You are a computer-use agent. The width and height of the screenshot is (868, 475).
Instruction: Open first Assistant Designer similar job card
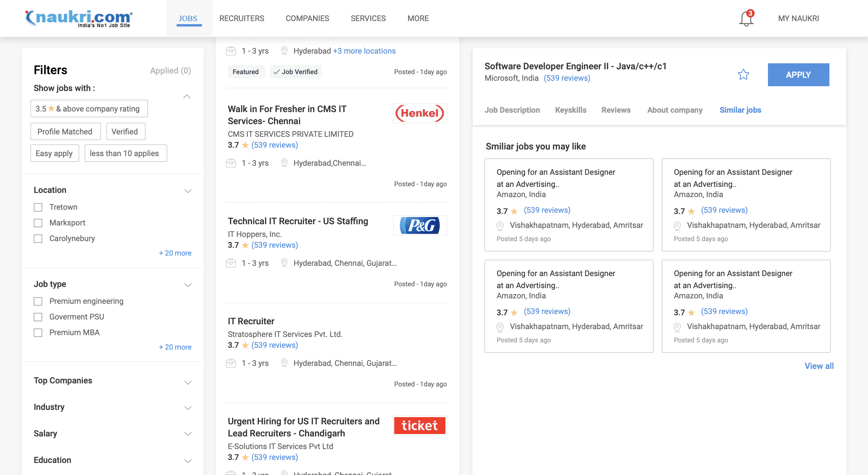coord(568,205)
